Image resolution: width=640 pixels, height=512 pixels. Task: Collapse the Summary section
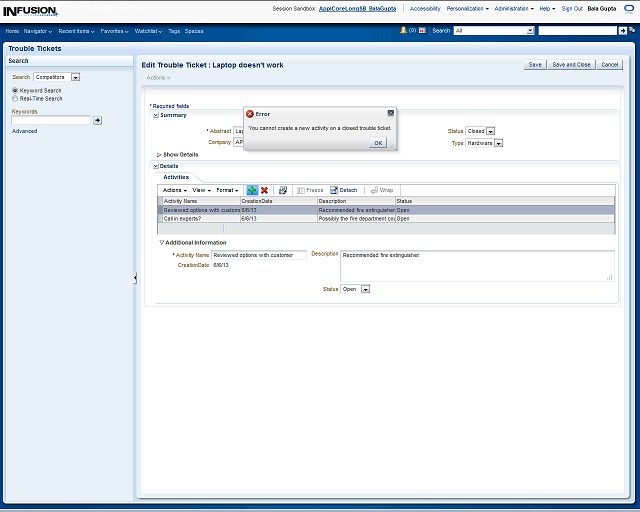pos(155,115)
